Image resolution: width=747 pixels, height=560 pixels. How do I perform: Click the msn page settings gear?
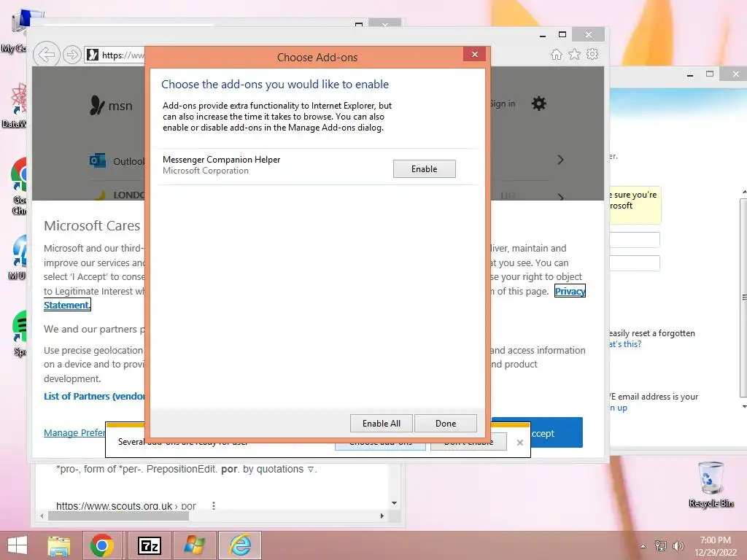tap(539, 104)
